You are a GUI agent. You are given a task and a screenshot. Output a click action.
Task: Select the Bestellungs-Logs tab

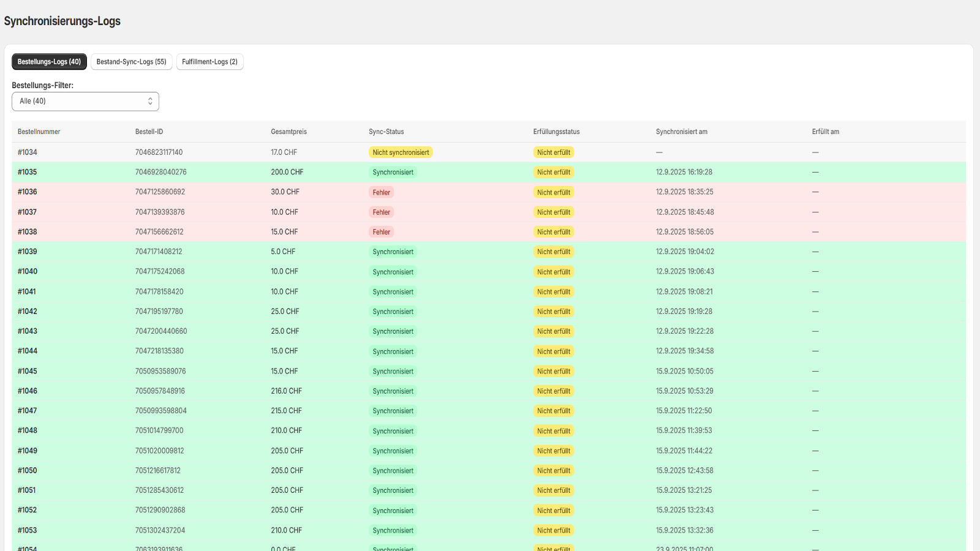point(49,62)
